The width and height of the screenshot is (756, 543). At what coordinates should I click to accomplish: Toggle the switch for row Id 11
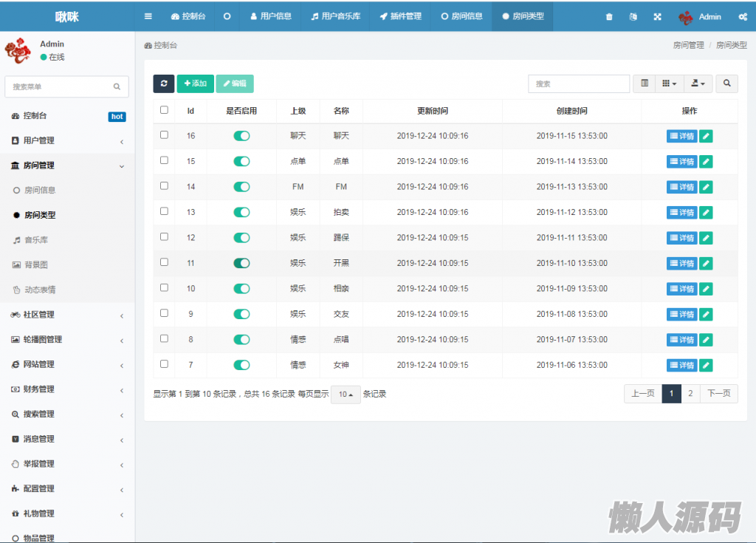[241, 263]
